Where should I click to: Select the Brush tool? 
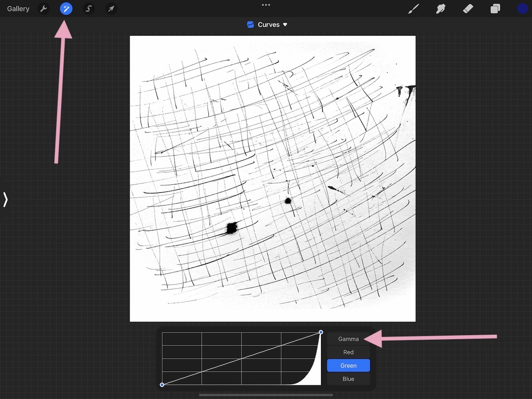[413, 8]
